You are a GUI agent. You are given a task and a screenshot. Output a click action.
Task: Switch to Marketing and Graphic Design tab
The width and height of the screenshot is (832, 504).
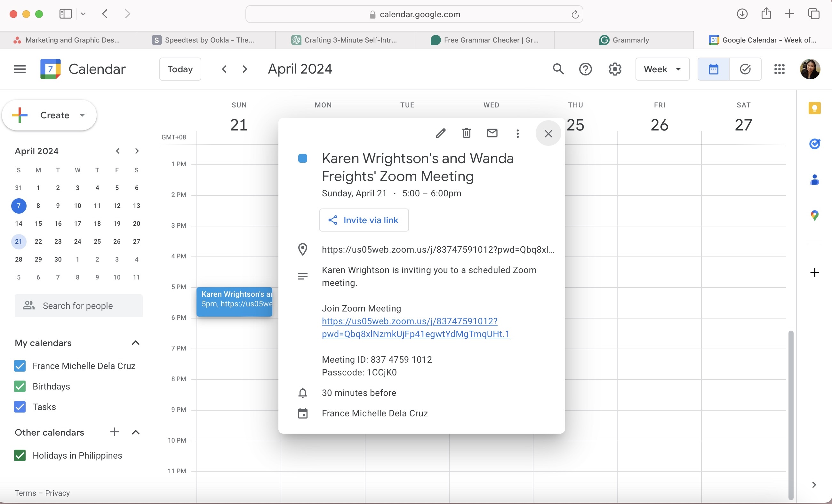pos(68,40)
